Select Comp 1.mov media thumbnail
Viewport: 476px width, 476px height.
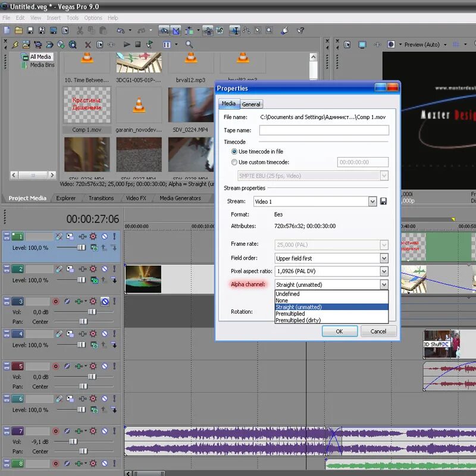[x=87, y=105]
